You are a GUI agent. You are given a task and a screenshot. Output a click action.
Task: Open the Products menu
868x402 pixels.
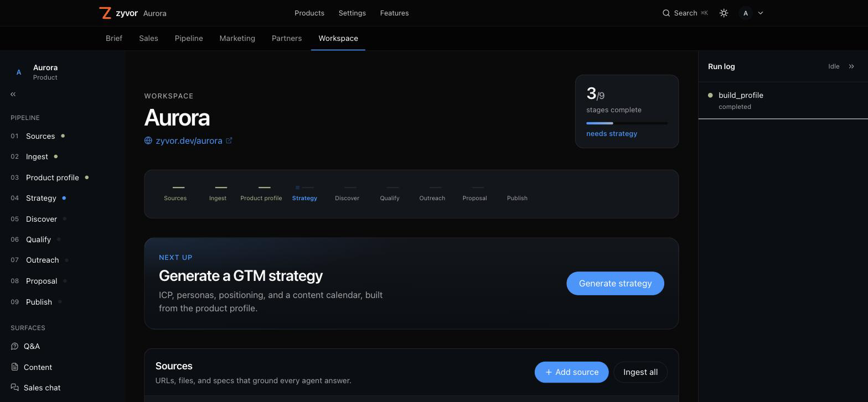(x=309, y=13)
